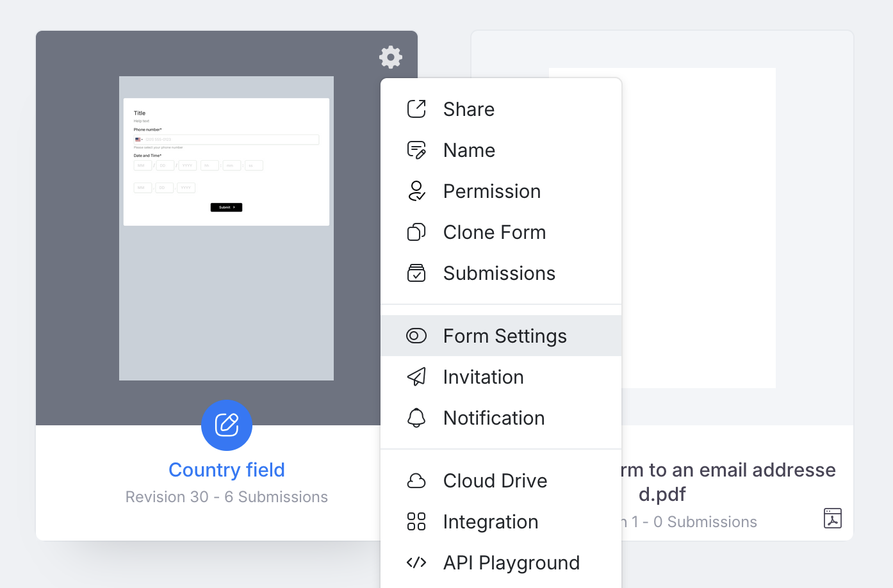This screenshot has width=893, height=588.
Task: Click the PDF file icon on second card
Action: tap(832, 518)
